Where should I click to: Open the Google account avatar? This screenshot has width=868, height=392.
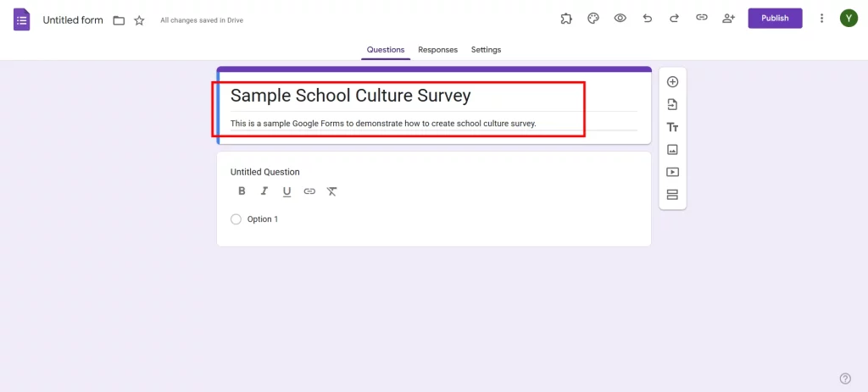click(x=849, y=19)
